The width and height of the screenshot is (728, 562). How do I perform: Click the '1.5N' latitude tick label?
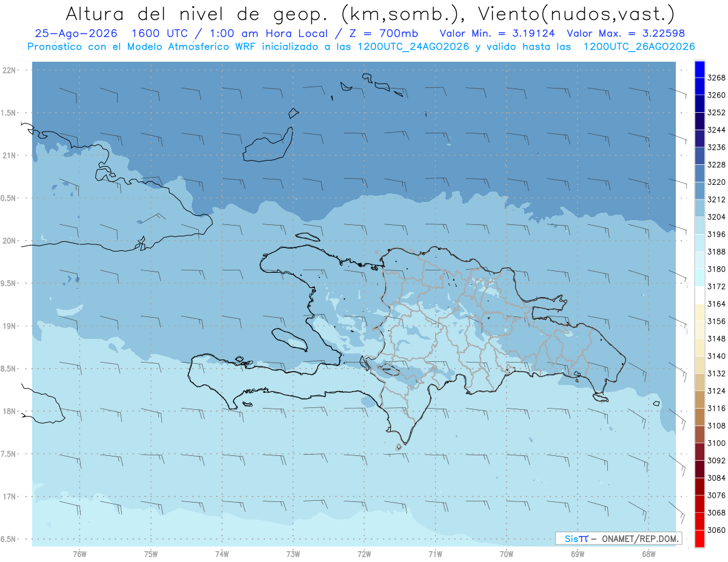(x=10, y=113)
